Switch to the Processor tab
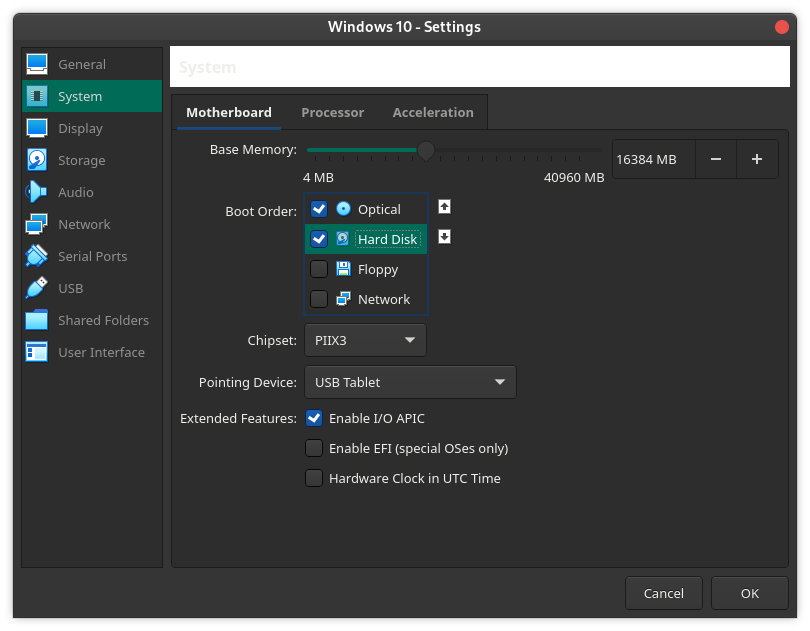 332,112
